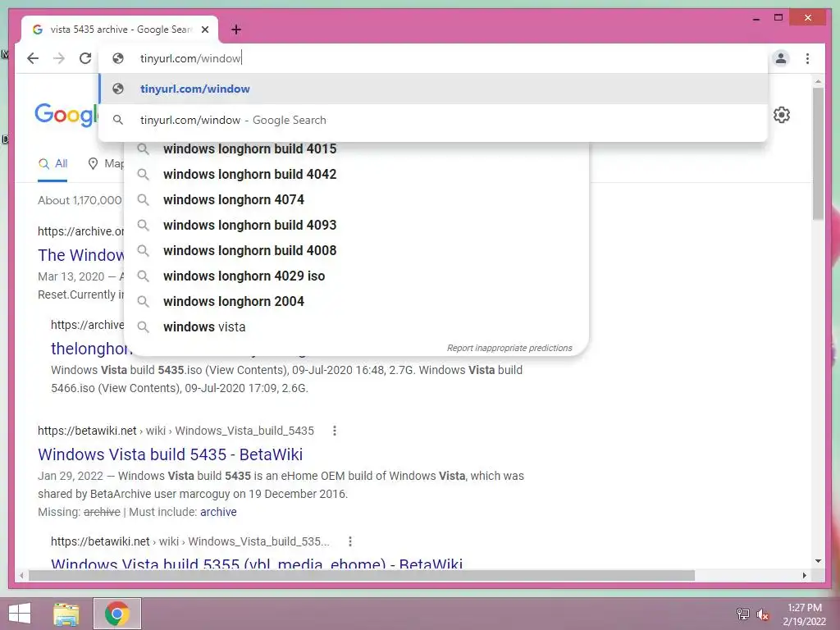Close the 'vista 5435 archive' tab
Screen dimensions: 840x630
coord(205,30)
